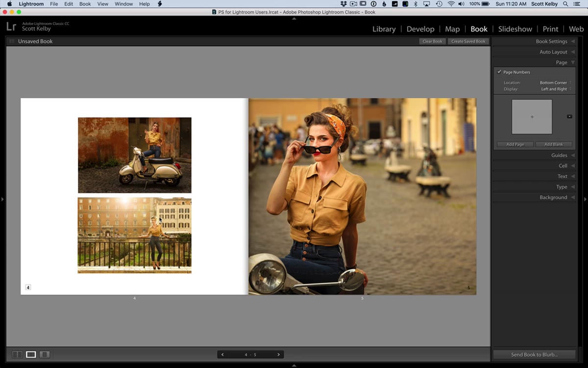
Task: Go to previous spread arrow
Action: click(222, 354)
